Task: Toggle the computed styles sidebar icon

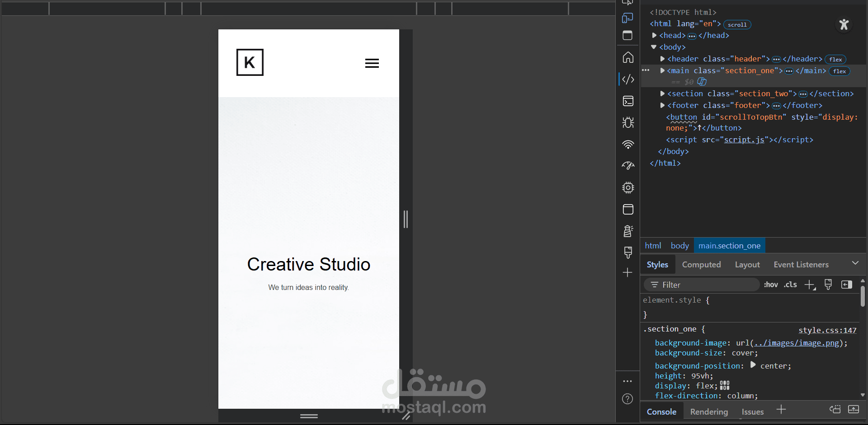Action: pos(846,285)
